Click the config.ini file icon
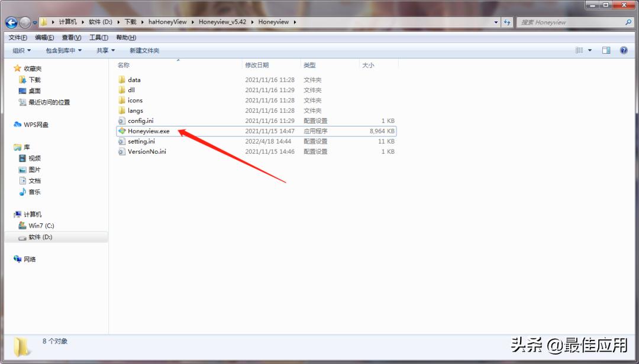This screenshot has width=639, height=364. click(122, 121)
